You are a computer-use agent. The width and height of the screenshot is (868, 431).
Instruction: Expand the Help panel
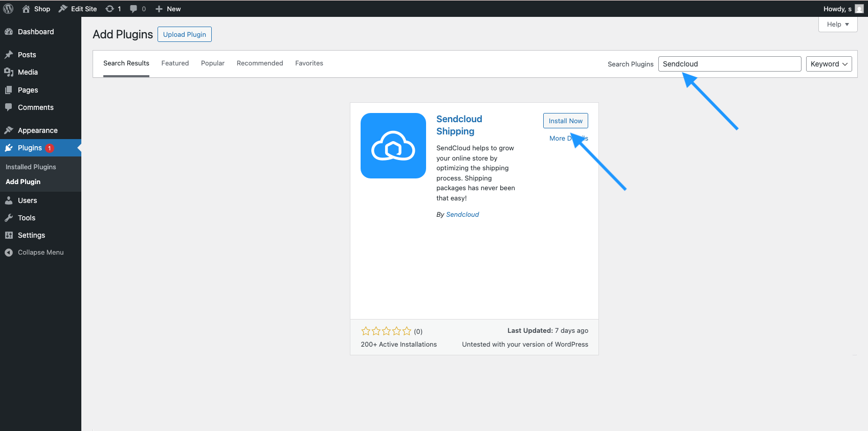coord(838,24)
